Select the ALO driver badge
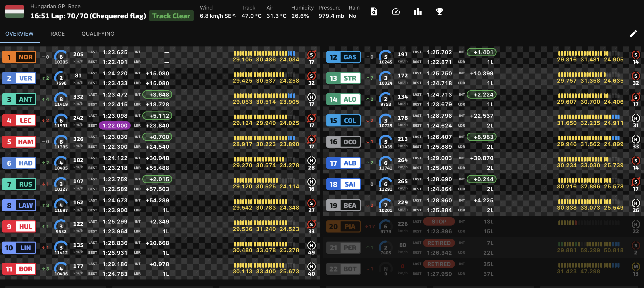Screen dimensions: 644x288 pos(343,99)
